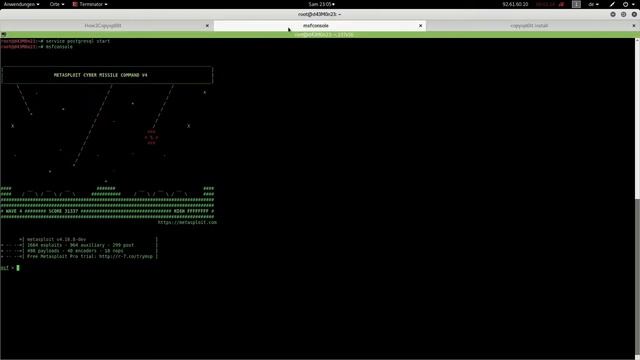
Task: Click the green terminal title bar text
Action: (x=324, y=35)
